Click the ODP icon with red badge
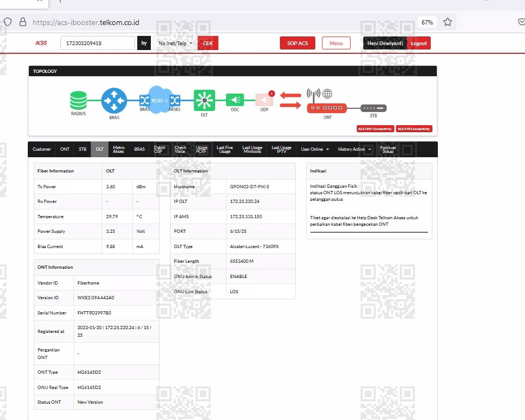525x420 pixels. pyautogui.click(x=265, y=100)
